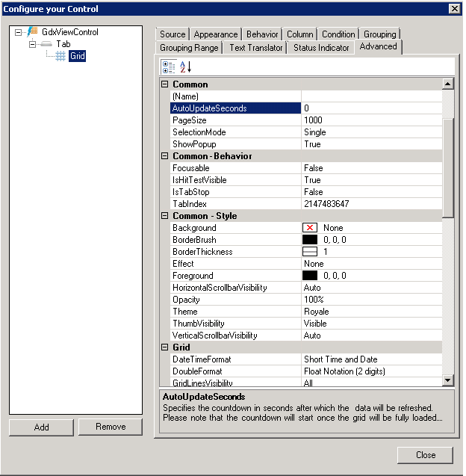Collapse the Common - Style category
Screen dimensions: 466x476
[x=165, y=216]
